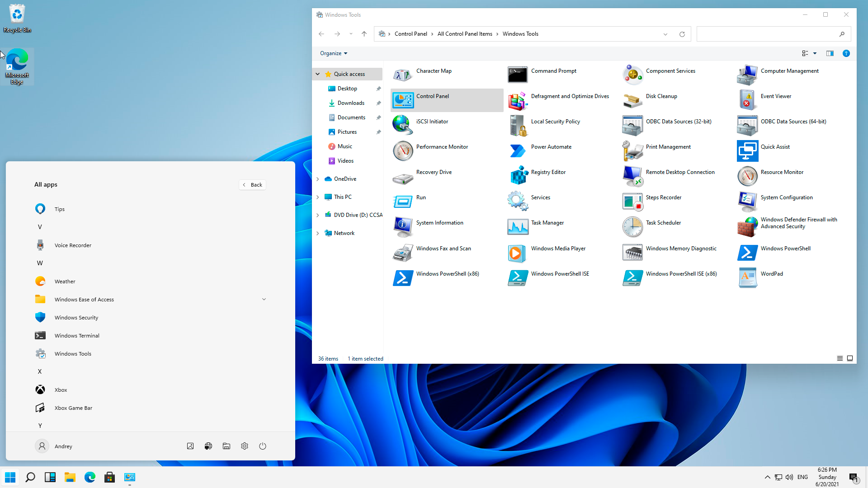Expand Windows Ease of Access folder
Screen dimensions: 868x488
264,299
